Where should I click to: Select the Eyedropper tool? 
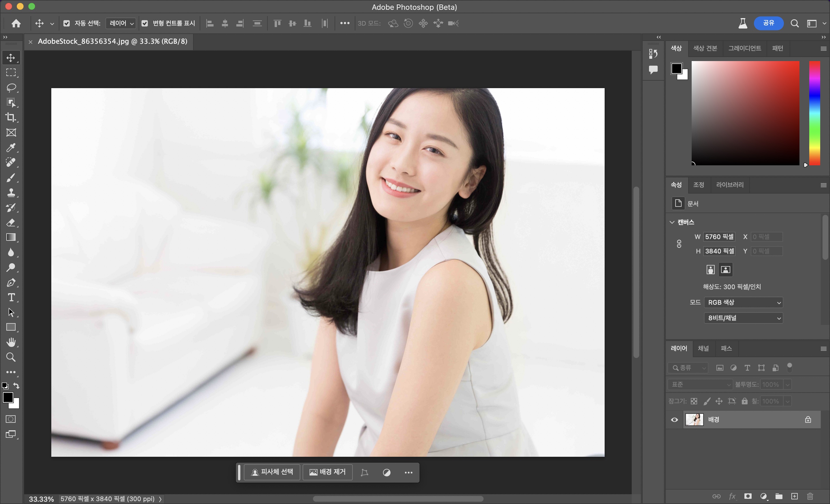pos(11,147)
